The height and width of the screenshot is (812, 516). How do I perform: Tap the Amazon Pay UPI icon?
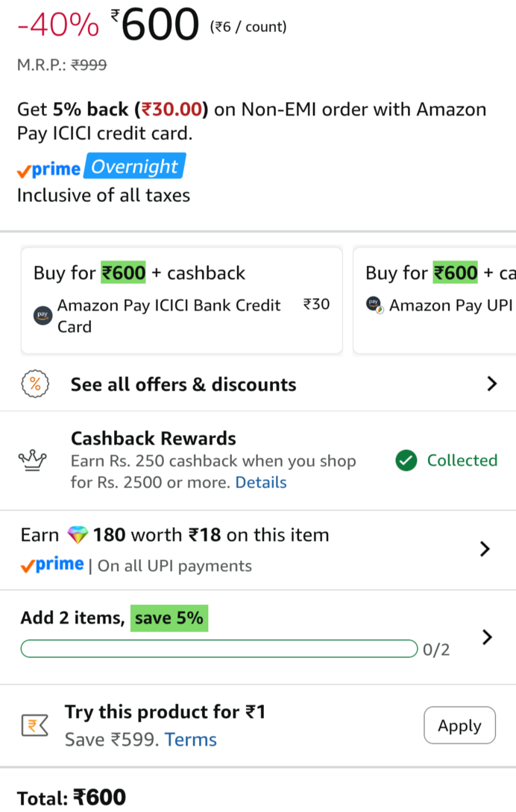tap(374, 305)
